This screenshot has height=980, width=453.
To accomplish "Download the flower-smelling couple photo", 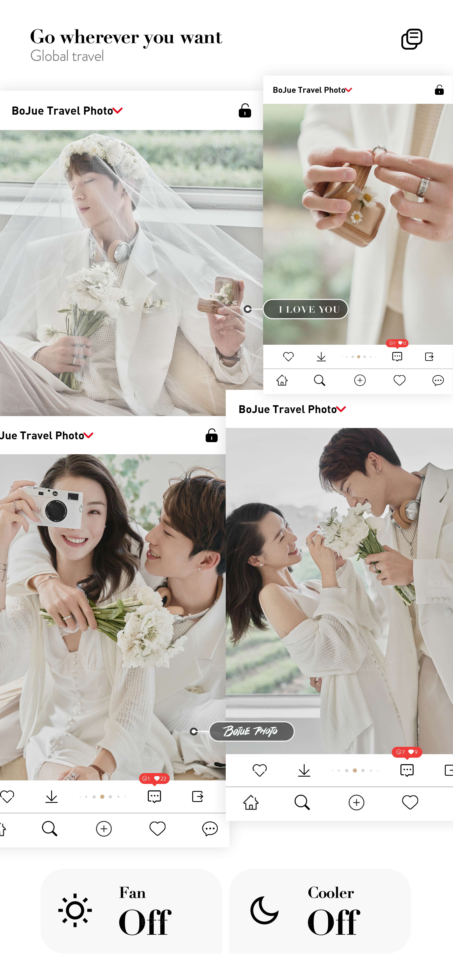I will (x=304, y=770).
